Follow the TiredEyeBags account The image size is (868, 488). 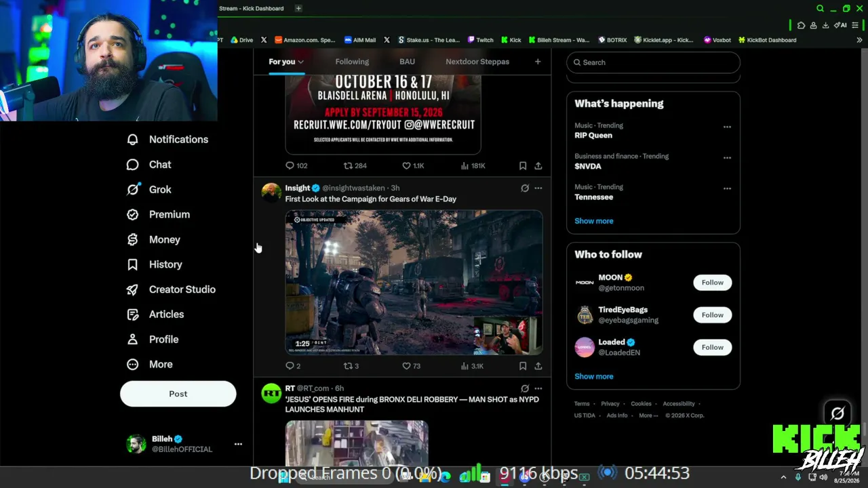point(713,315)
